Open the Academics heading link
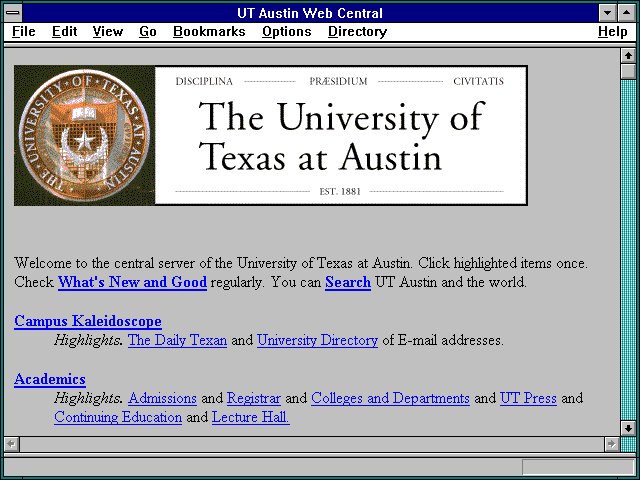Image resolution: width=640 pixels, height=480 pixels. 50,379
